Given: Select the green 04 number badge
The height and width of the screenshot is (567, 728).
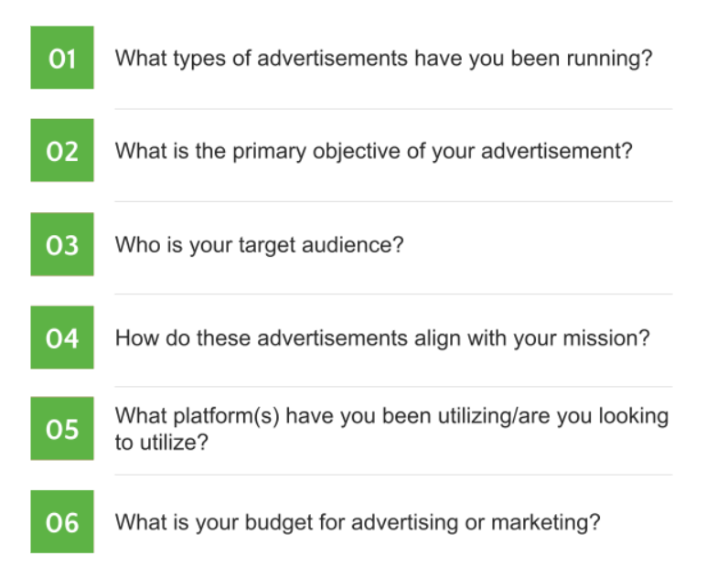Looking at the screenshot, I should pyautogui.click(x=62, y=337).
